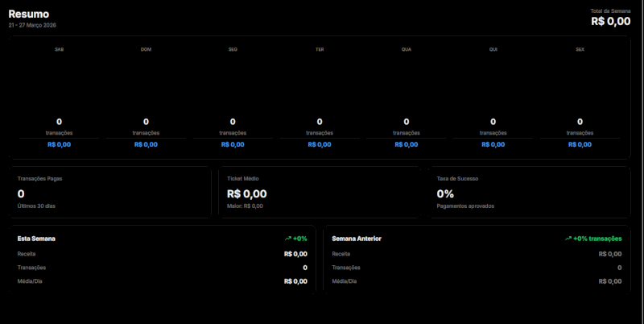
Task: Select the DOM day column header
Action: (x=146, y=50)
